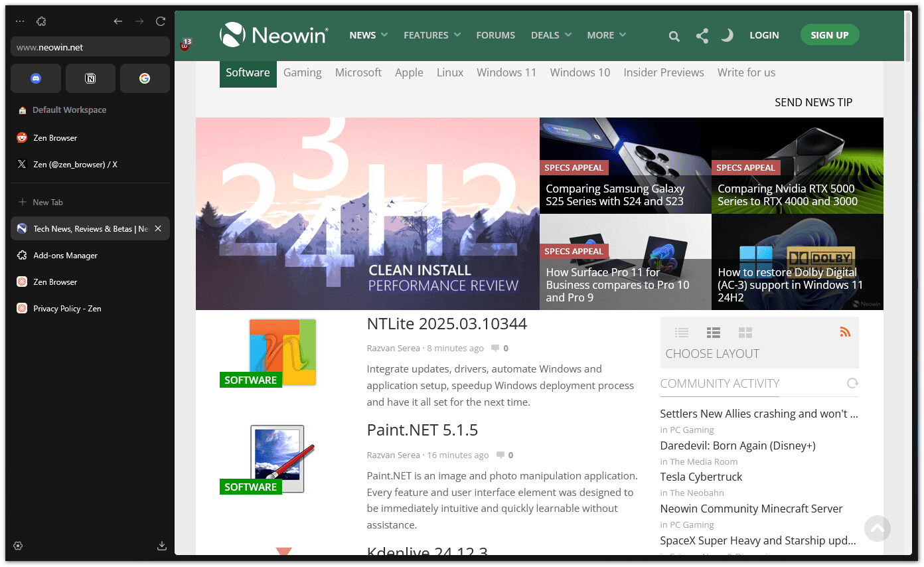924x567 pixels.
Task: Click the Neowin search magnifier icon
Action: coord(674,35)
